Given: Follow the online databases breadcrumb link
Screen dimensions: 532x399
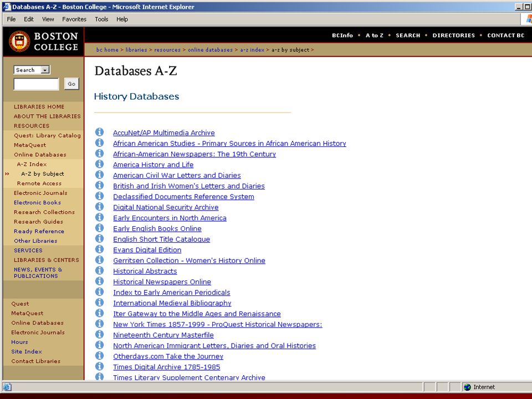Looking at the screenshot, I should tap(211, 50).
